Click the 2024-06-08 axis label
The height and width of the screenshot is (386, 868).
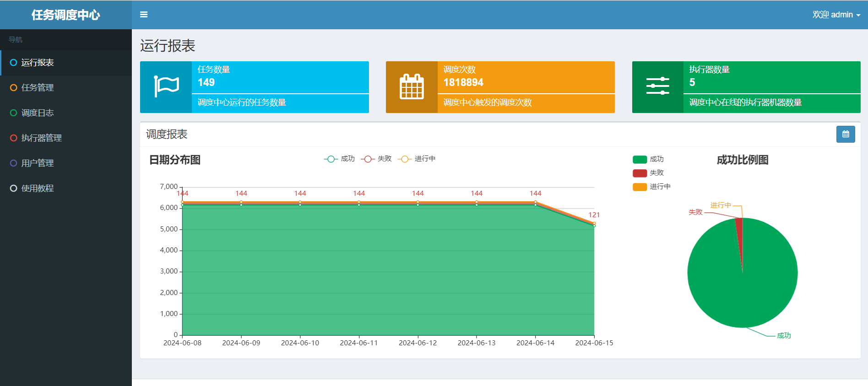[x=182, y=343]
